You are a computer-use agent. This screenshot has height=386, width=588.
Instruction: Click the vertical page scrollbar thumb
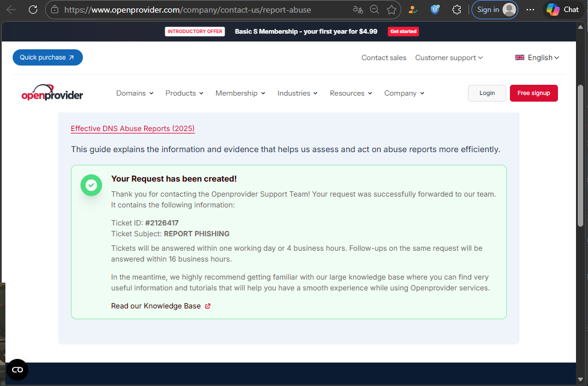[x=581, y=156]
